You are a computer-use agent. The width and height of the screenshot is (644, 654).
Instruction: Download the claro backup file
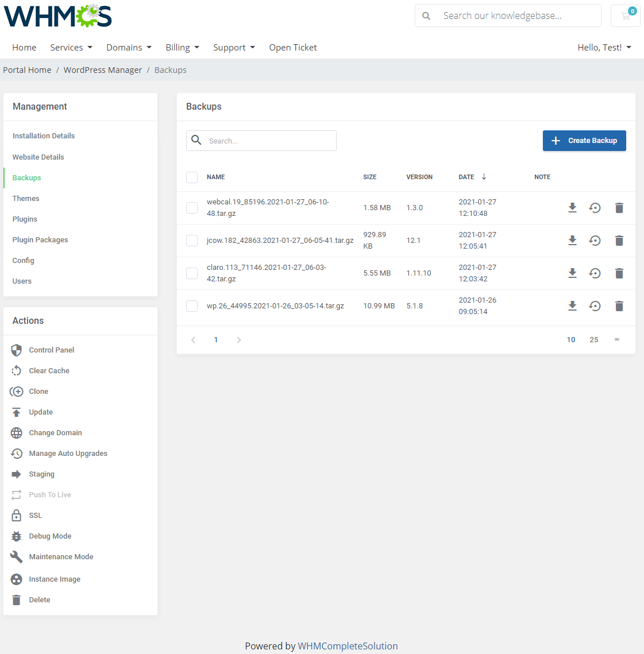[572, 273]
